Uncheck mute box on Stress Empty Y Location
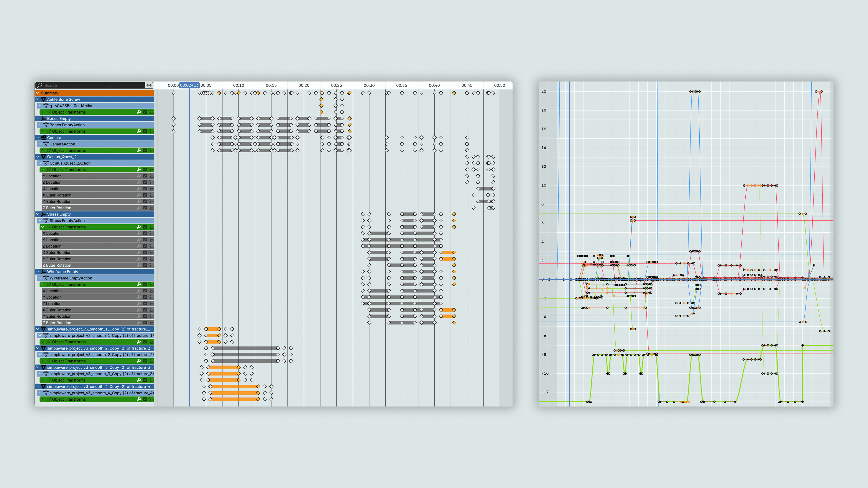This screenshot has height=488, width=868. pyautogui.click(x=145, y=240)
